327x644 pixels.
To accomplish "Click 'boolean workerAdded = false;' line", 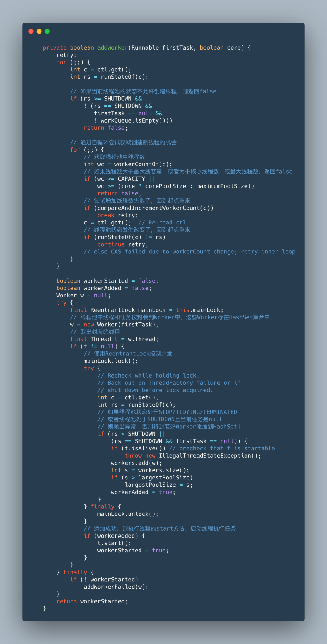I will 104,288.
